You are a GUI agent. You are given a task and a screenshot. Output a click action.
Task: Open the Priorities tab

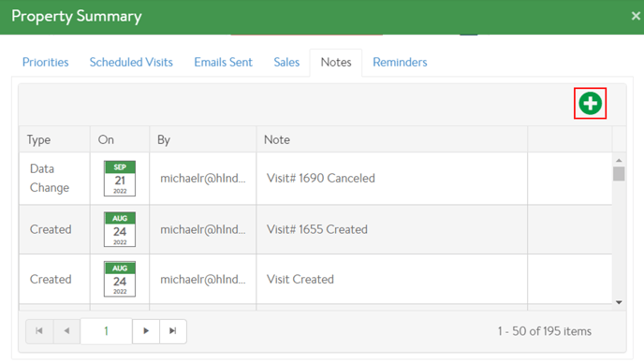coord(45,62)
